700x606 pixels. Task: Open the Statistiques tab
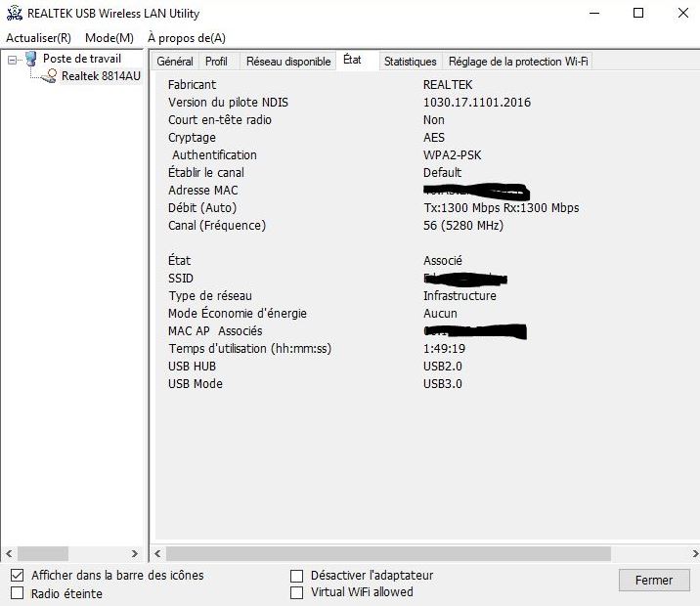click(x=410, y=62)
